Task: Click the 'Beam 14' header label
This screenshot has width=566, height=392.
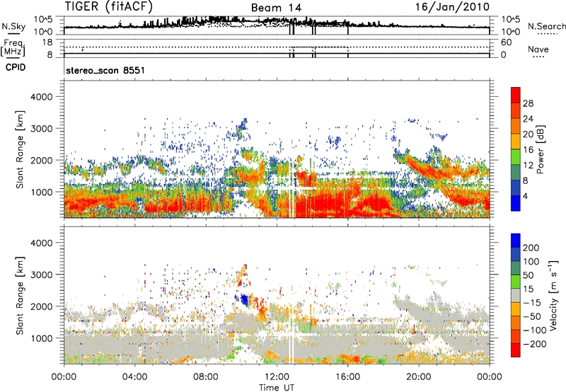Action: (x=276, y=8)
